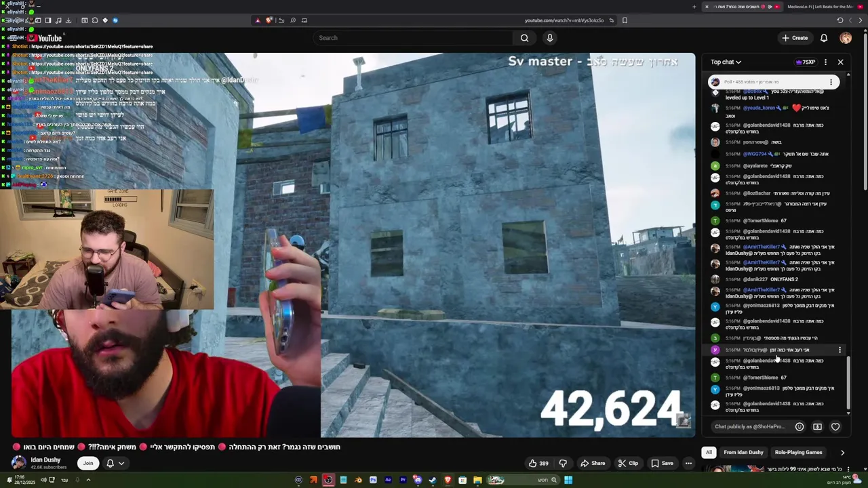This screenshot has width=868, height=488.
Task: Start voice search with microphone icon
Action: (x=550, y=38)
